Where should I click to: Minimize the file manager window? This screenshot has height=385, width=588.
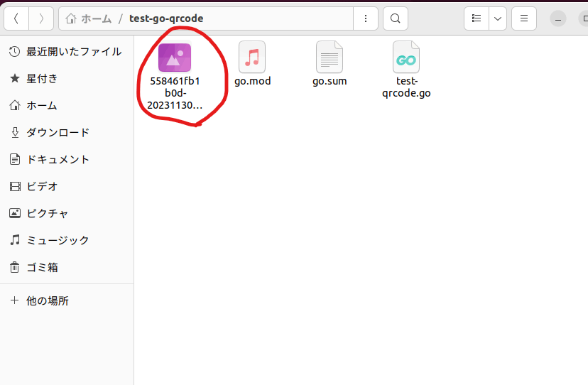pos(558,18)
